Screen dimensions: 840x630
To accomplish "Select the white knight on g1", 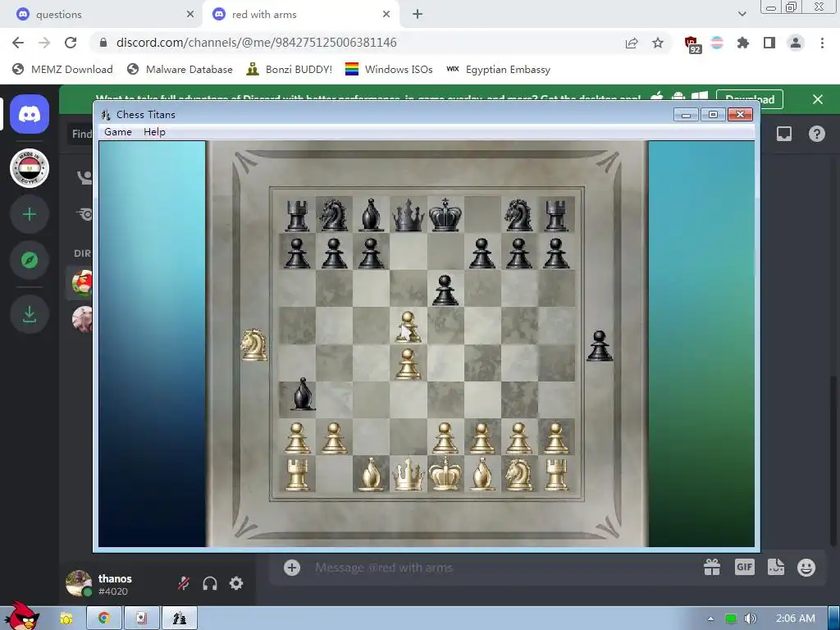I will (x=519, y=474).
